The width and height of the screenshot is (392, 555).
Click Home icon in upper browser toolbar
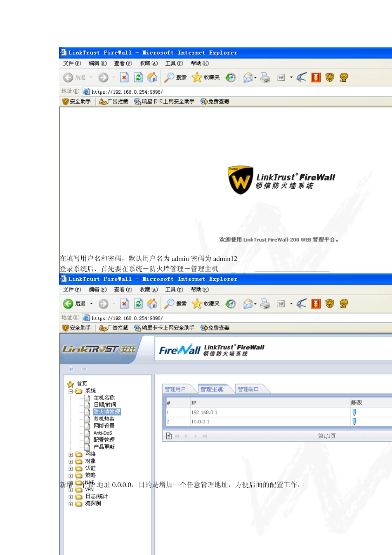coord(152,77)
